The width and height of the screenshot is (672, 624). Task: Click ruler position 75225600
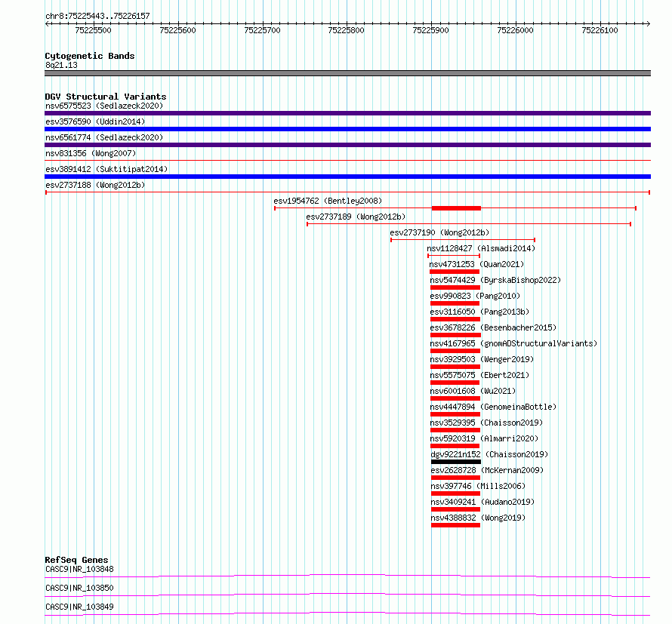tap(177, 30)
